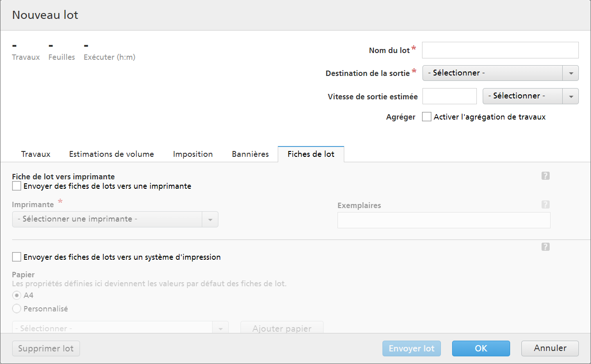This screenshot has height=364, width=591.
Task: Switch to the Travaux tab
Action: point(36,154)
